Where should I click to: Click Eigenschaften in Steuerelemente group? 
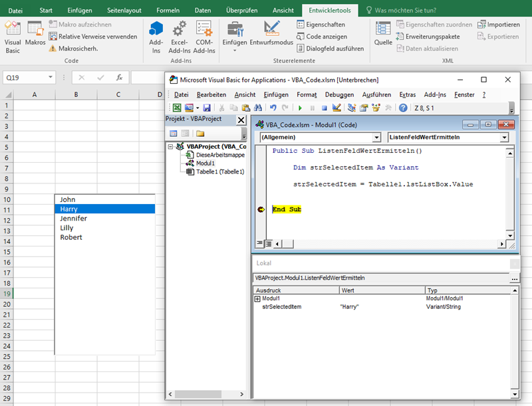coord(321,25)
